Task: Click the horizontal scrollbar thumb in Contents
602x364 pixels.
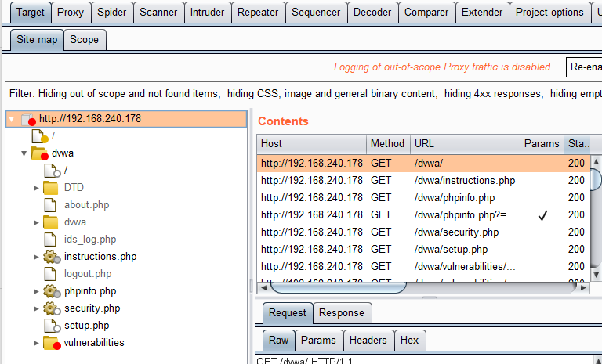Action: [x=339, y=287]
